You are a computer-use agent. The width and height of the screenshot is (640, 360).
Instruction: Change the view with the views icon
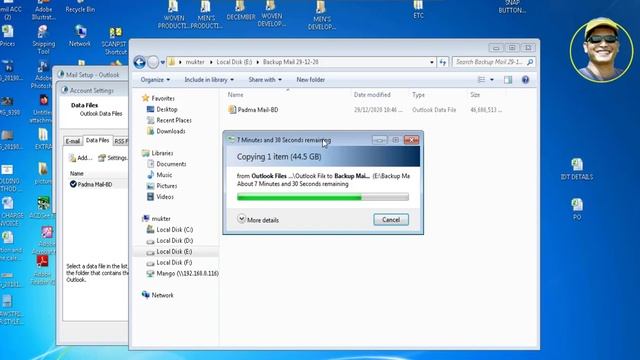[x=482, y=80]
